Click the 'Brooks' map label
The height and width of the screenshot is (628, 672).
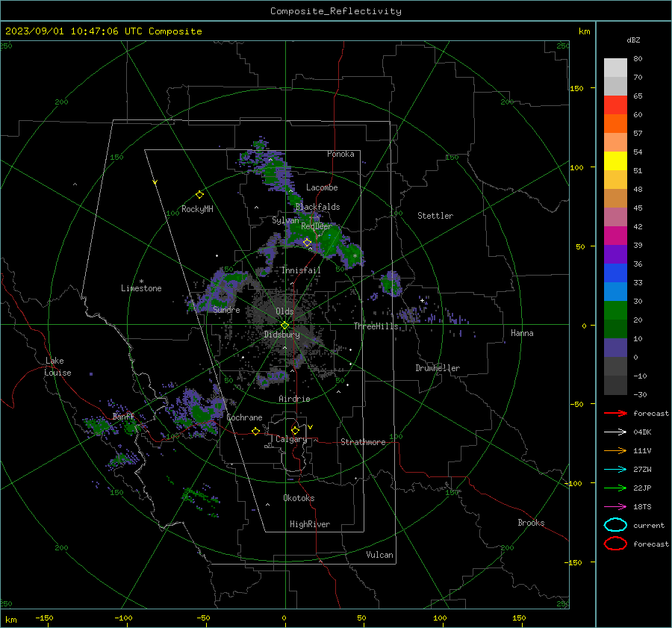[531, 523]
